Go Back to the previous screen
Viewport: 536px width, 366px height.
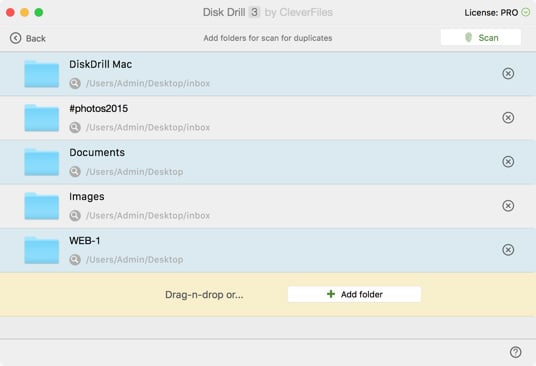28,38
